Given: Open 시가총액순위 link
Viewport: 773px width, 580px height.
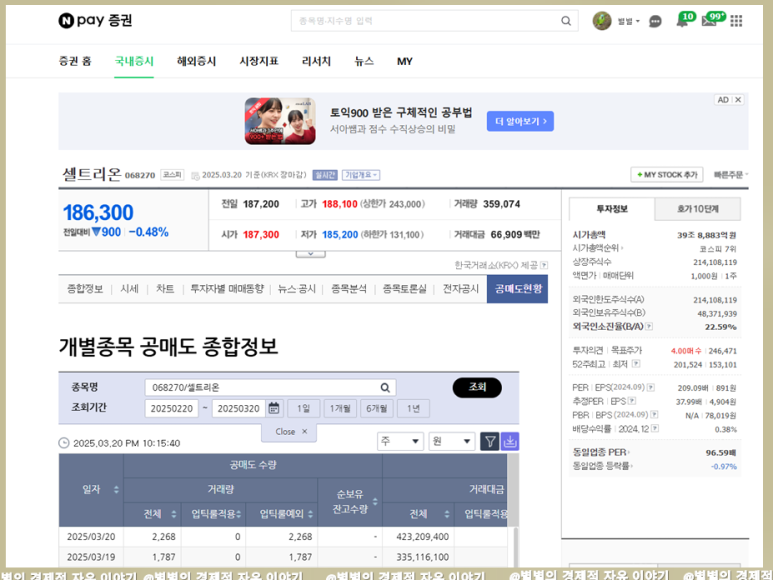Looking at the screenshot, I should click(x=597, y=248).
